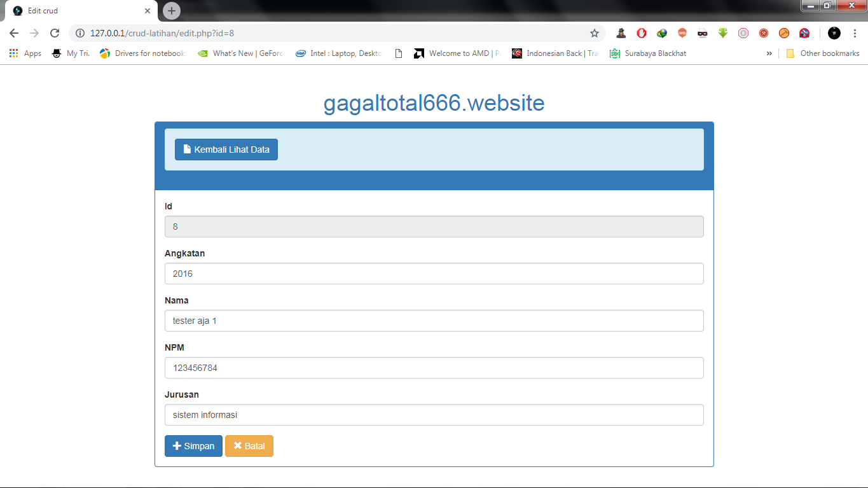This screenshot has height=488, width=868.
Task: Click the green download arrow extension
Action: coord(723,33)
